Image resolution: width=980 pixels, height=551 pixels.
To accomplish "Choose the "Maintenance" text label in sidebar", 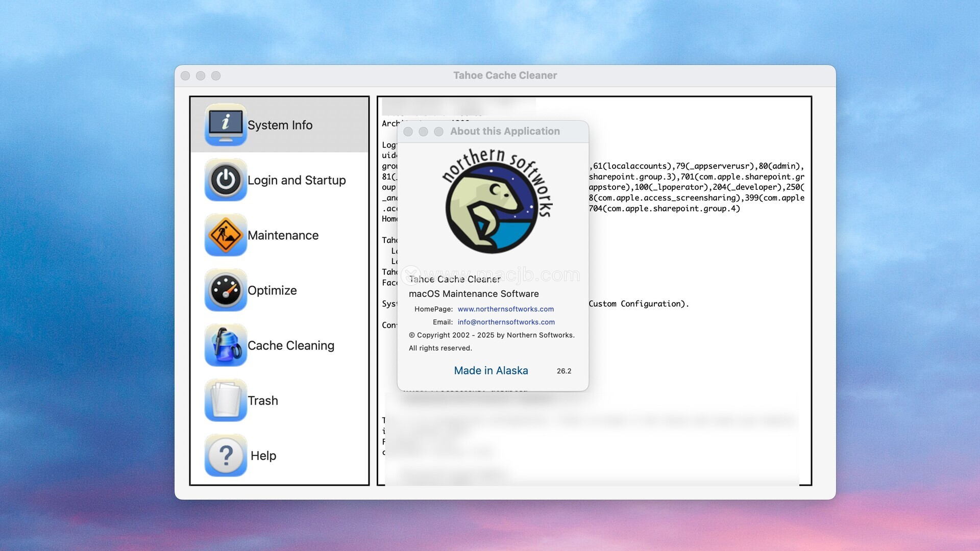I will tap(283, 235).
